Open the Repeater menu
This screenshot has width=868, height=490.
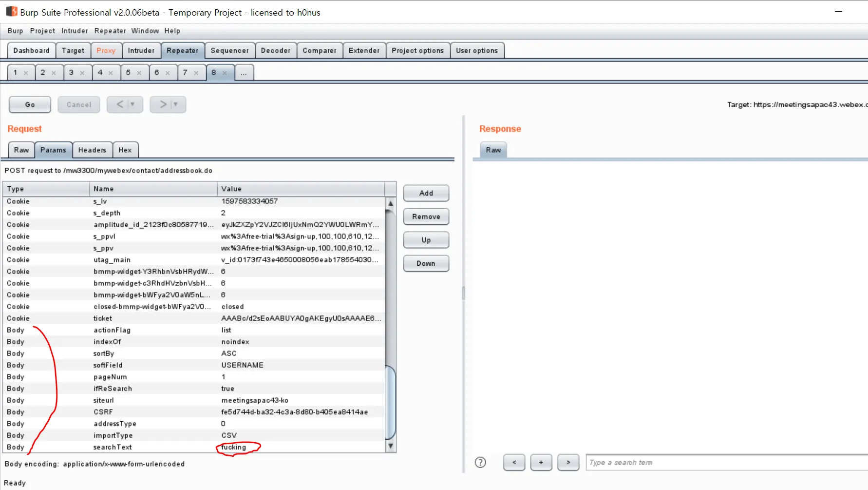(x=110, y=31)
